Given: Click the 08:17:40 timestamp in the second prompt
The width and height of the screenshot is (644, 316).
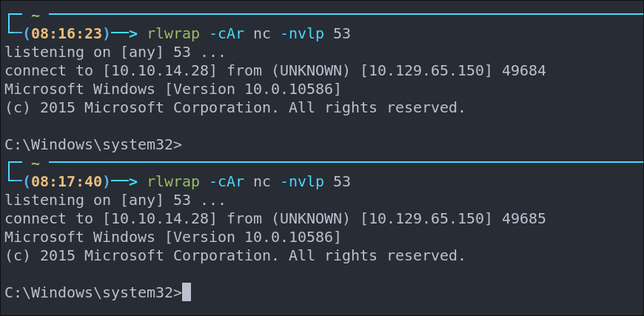Looking at the screenshot, I should [x=66, y=181].
